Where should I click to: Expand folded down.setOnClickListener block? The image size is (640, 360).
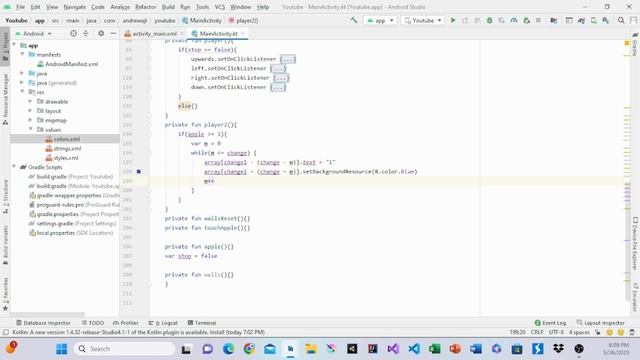[278, 87]
